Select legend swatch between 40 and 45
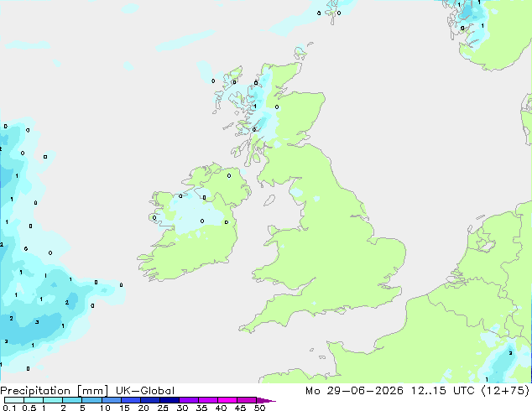This screenshot has width=532, height=411. [227, 400]
